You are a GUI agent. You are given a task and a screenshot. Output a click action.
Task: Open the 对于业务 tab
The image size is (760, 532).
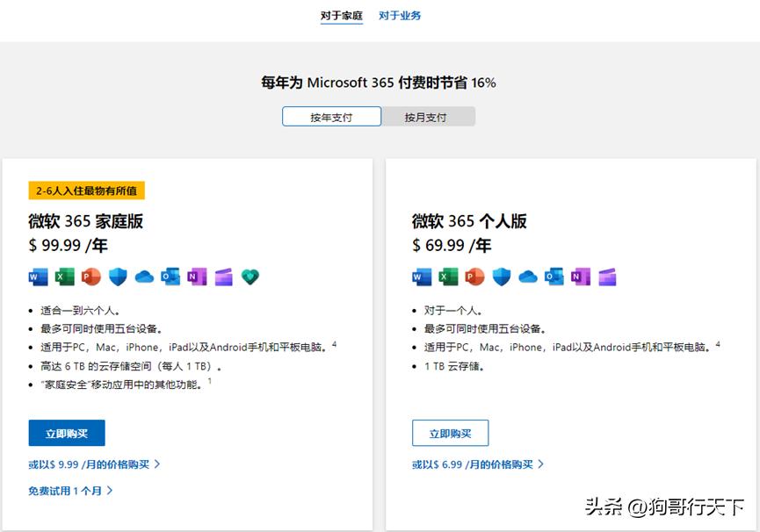(x=400, y=15)
